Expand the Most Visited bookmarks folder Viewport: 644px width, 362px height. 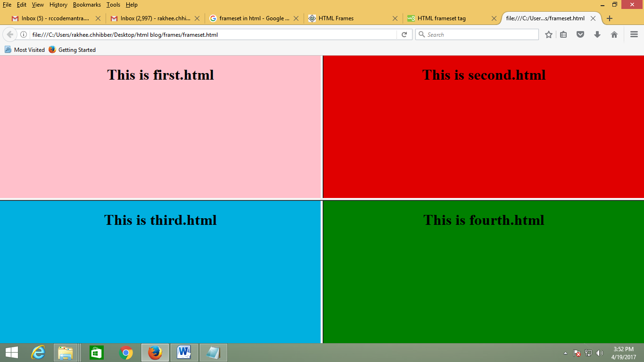(25, 49)
